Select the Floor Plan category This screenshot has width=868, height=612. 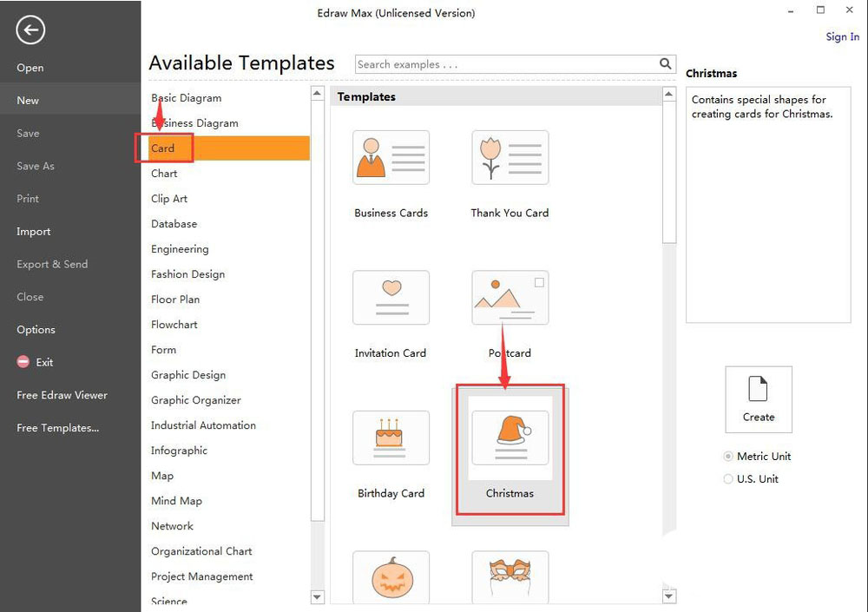(175, 299)
